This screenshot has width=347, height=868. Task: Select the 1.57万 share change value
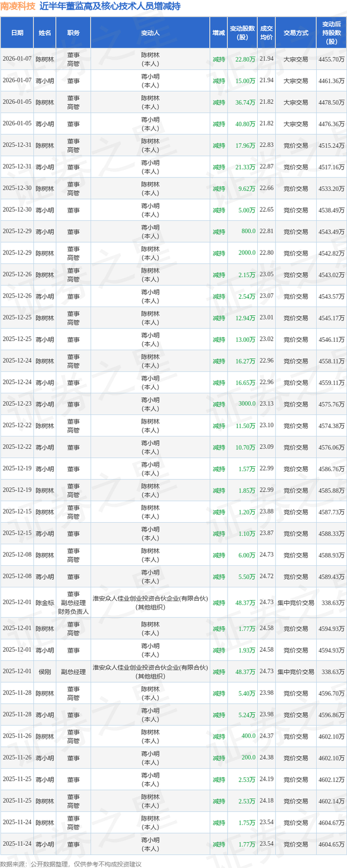coord(247,469)
